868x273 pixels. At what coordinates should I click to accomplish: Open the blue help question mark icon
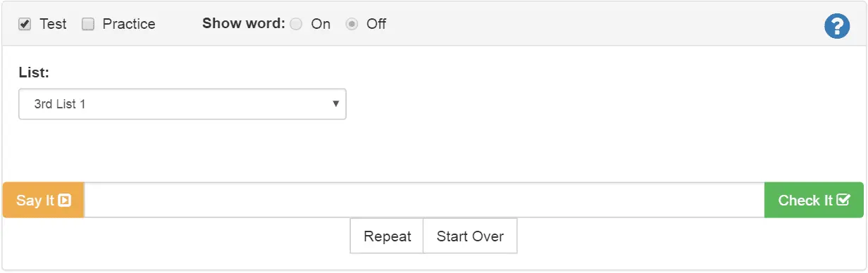pyautogui.click(x=837, y=27)
